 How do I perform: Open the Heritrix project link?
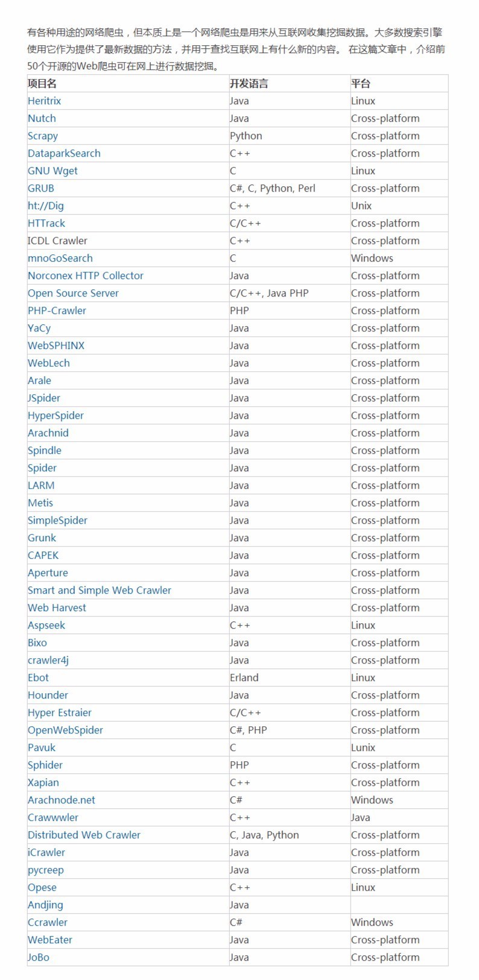(x=44, y=101)
